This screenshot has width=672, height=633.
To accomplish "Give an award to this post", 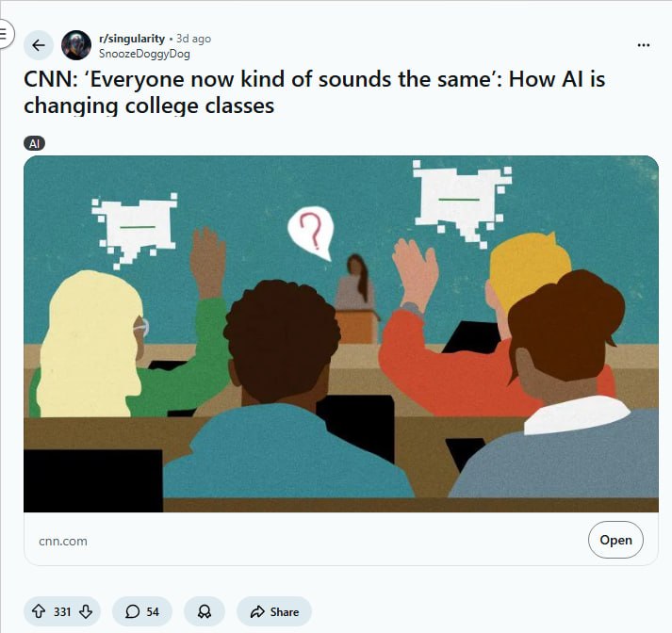I will coord(205,611).
